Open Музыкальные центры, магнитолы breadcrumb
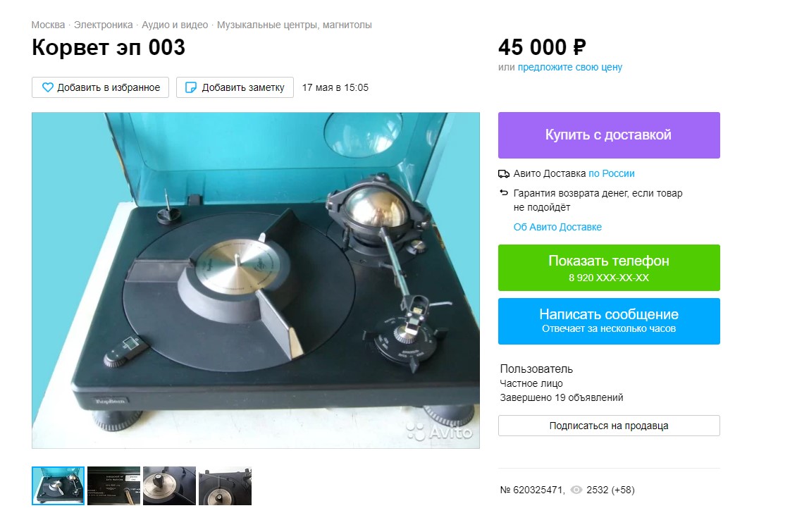Screen dimensions: 809x532 (x=294, y=25)
